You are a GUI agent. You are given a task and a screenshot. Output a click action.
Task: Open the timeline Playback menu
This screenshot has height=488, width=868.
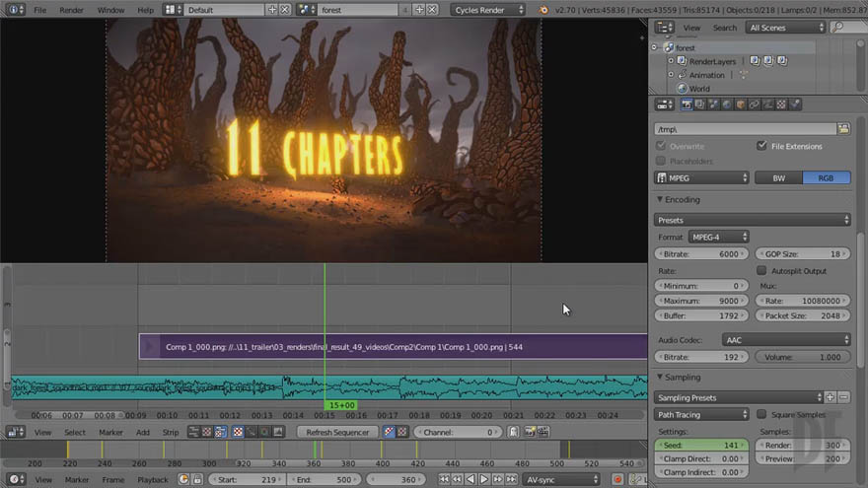click(x=152, y=480)
